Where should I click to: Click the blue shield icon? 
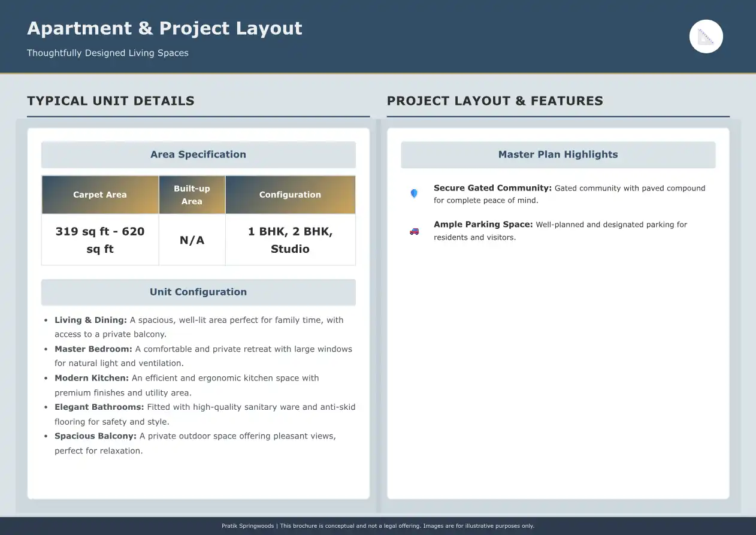click(x=414, y=194)
